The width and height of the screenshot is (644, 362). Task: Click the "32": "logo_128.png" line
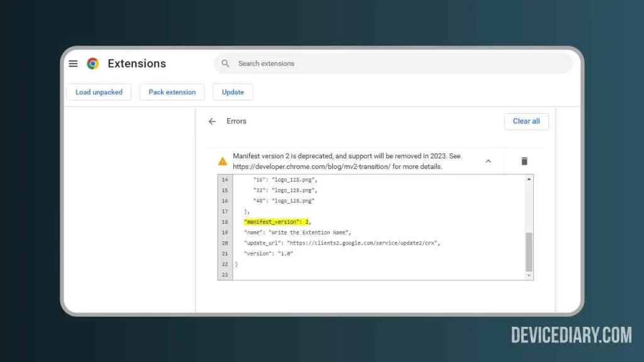(285, 190)
